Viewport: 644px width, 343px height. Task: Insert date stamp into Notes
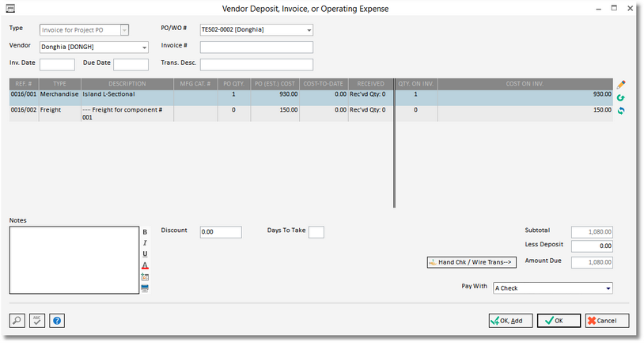tap(145, 277)
